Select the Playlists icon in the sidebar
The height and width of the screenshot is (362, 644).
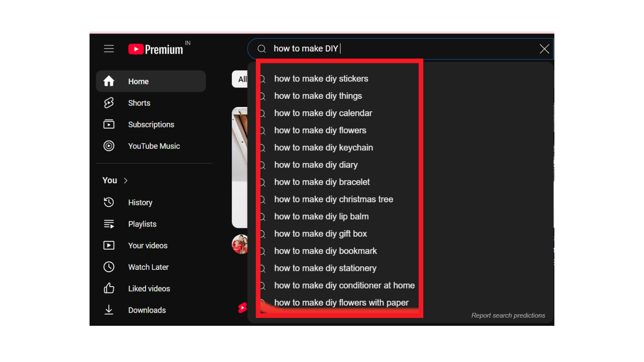(x=109, y=224)
